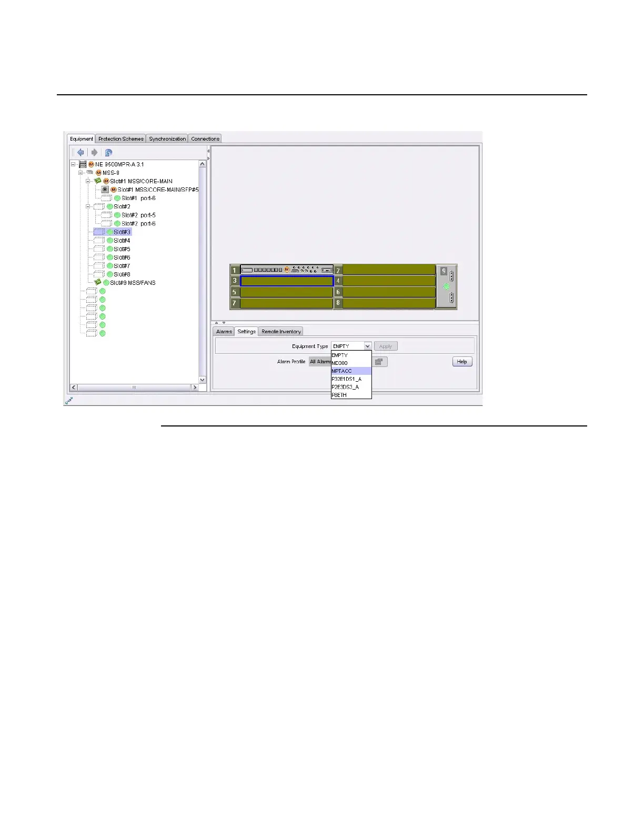
Task: Open the Protection Schemes tab
Action: [x=121, y=139]
